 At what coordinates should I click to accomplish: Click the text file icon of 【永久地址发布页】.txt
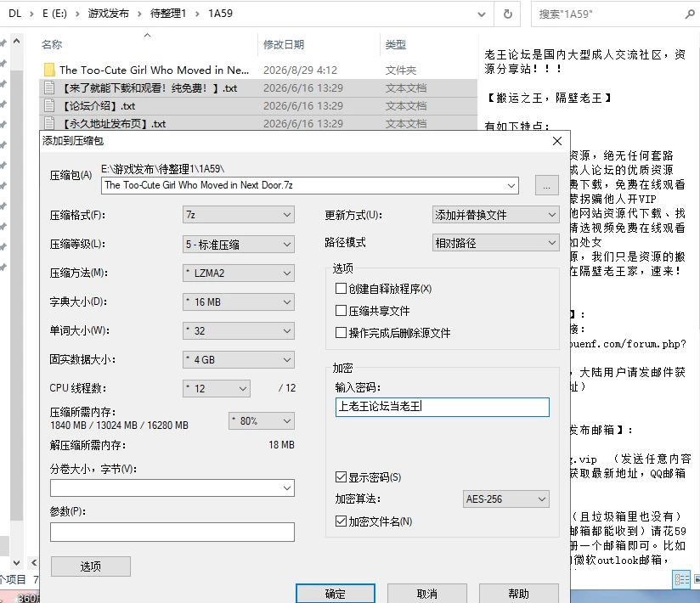[49, 124]
